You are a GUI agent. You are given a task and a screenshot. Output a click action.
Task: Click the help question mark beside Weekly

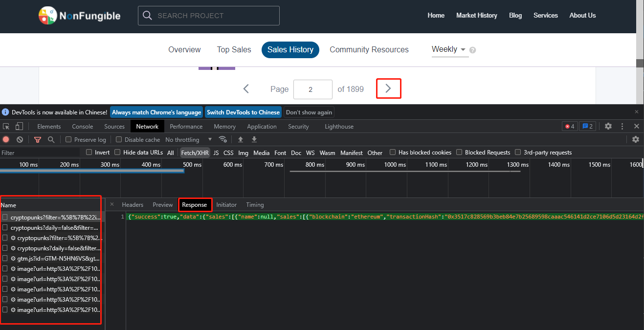473,50
